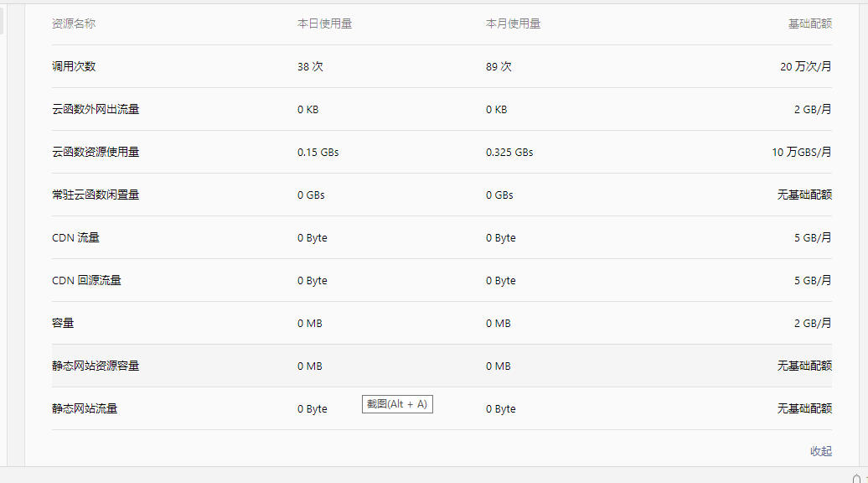
Task: Click the 10 万GBS/月 quota value
Action: point(802,152)
